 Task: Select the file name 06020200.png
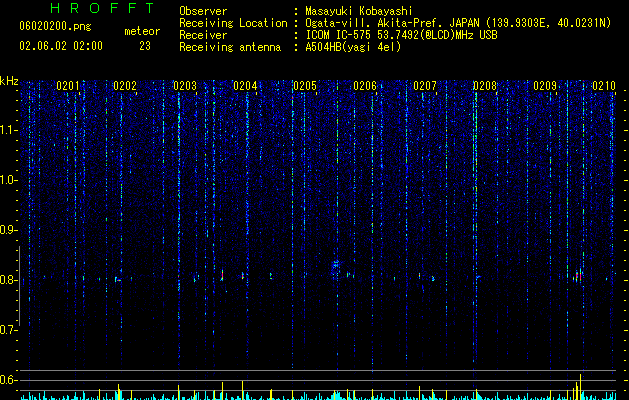point(55,26)
